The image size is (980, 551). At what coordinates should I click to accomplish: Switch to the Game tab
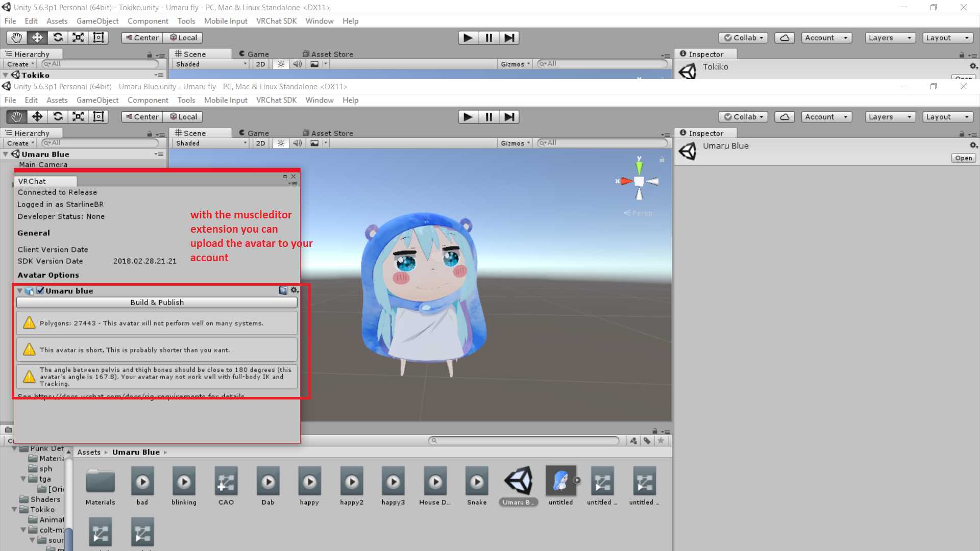[x=254, y=133]
